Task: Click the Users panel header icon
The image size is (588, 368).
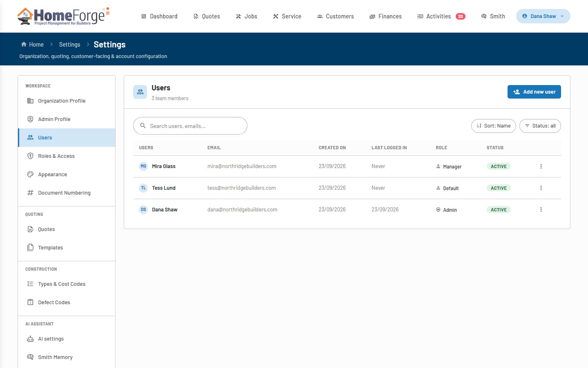Action: [x=140, y=92]
